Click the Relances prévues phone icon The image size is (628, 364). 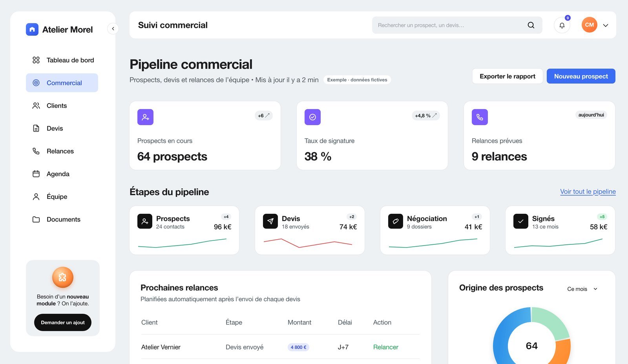pos(480,117)
